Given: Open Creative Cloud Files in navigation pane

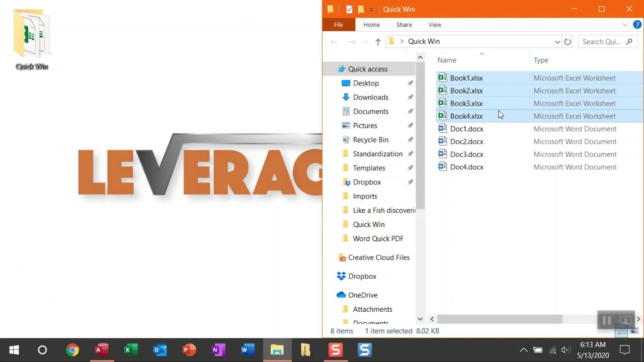Looking at the screenshot, I should (379, 257).
